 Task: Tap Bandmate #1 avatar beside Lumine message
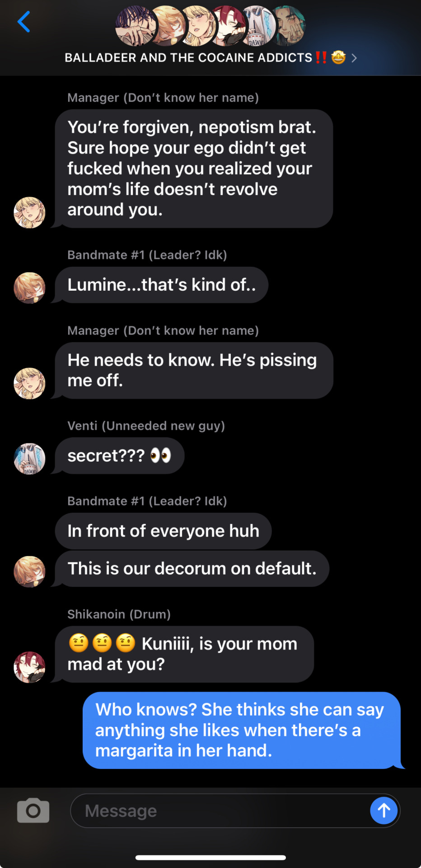pos(29,288)
